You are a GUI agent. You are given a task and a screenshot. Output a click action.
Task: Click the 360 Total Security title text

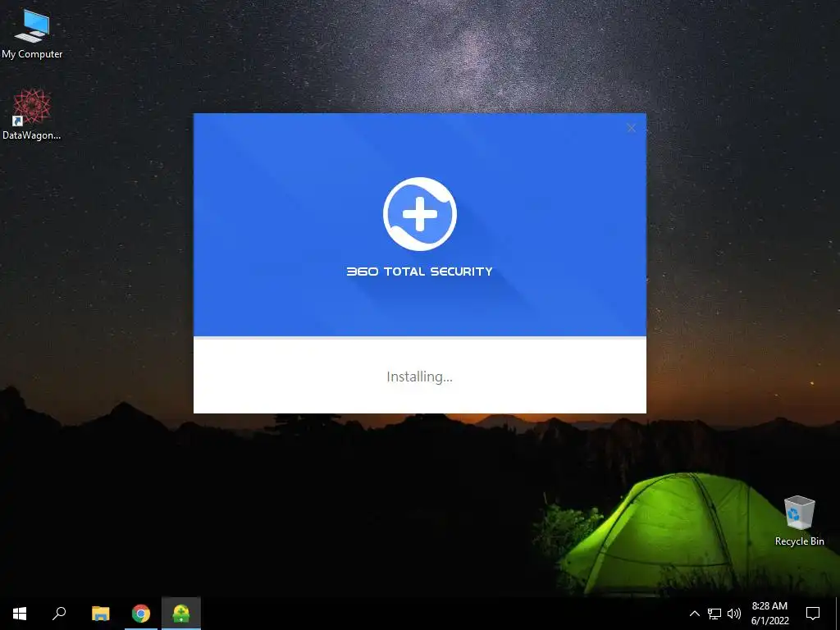click(419, 272)
